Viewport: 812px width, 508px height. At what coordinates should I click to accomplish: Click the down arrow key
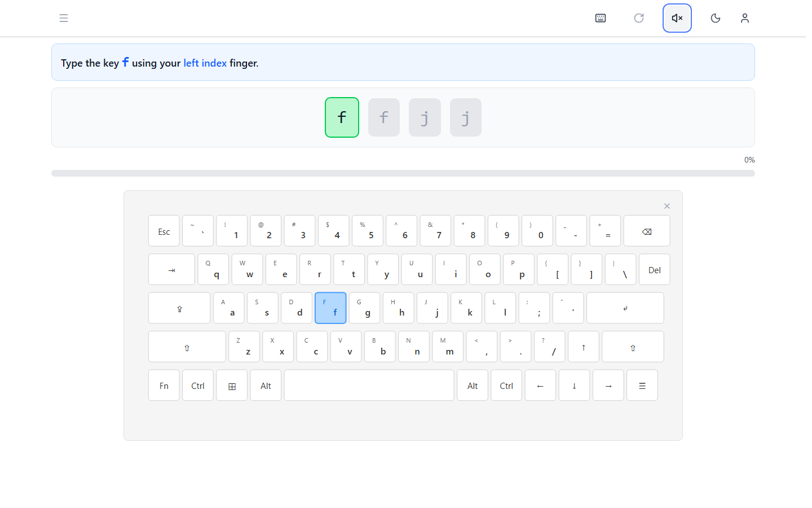[x=574, y=386]
